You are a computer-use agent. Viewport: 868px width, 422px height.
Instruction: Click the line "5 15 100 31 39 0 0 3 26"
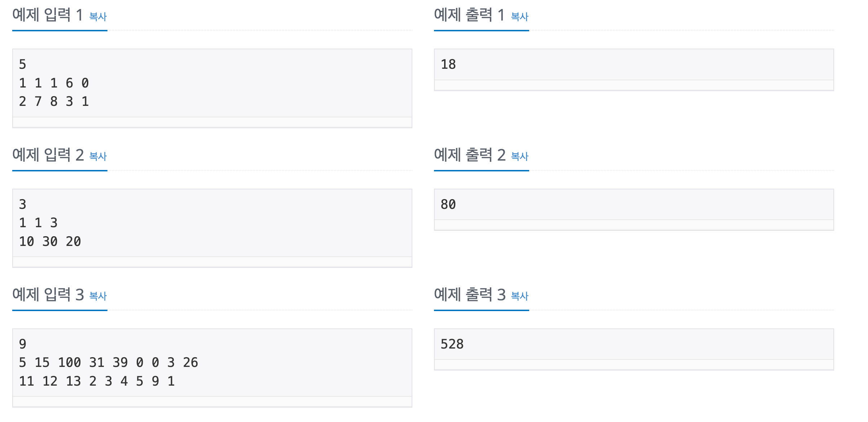pos(108,363)
